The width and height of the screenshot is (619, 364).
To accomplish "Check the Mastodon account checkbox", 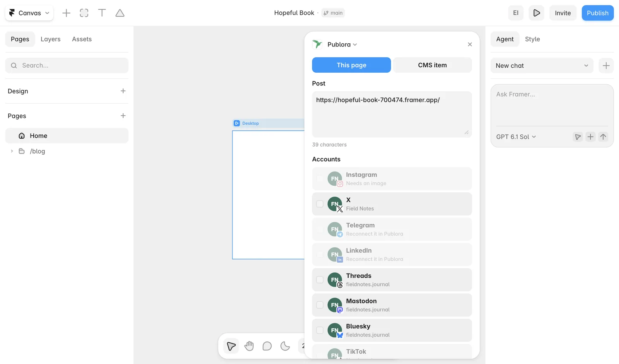I will pos(320,305).
